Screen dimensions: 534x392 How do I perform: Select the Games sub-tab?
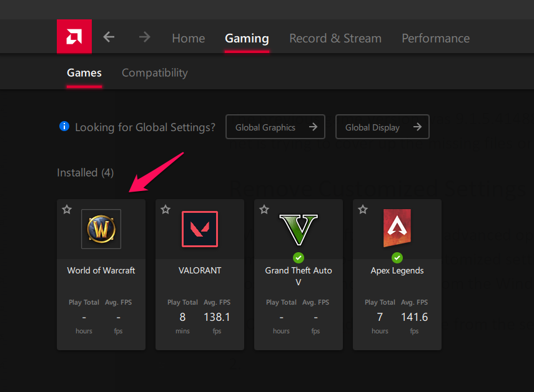point(84,73)
